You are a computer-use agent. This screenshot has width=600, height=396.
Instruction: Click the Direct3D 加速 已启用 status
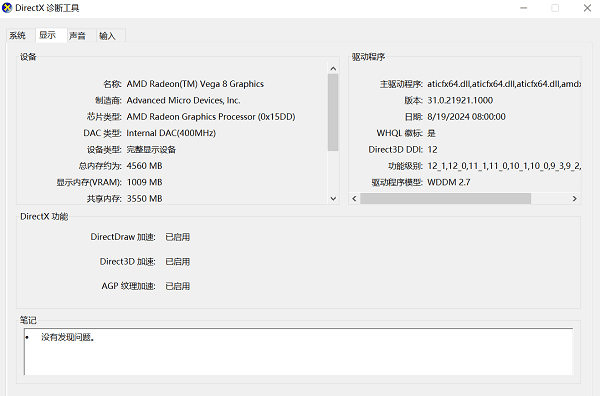[178, 262]
